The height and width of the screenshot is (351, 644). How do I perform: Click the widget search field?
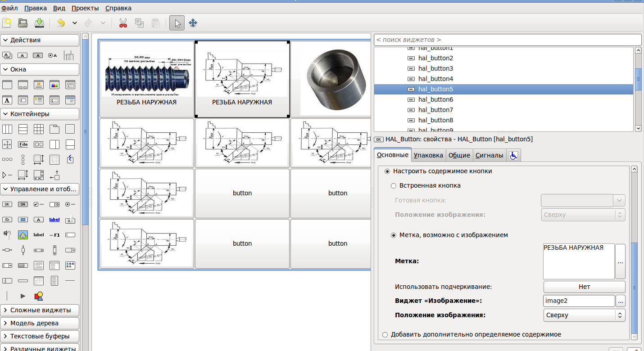[x=507, y=40]
